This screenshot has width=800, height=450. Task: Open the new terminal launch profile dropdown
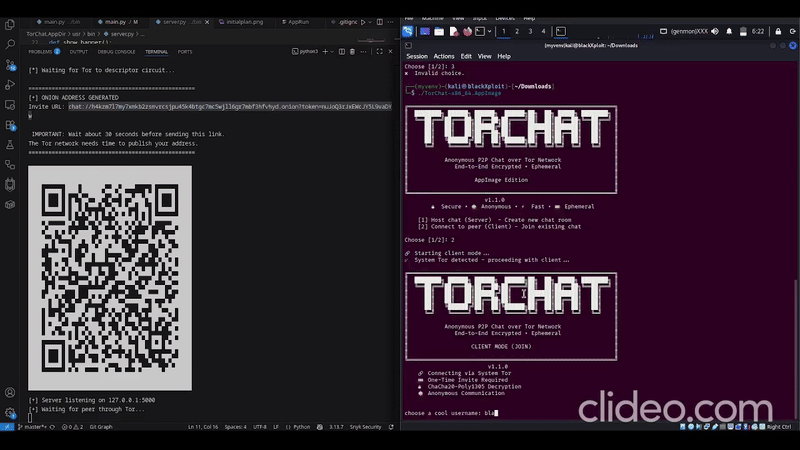click(332, 52)
